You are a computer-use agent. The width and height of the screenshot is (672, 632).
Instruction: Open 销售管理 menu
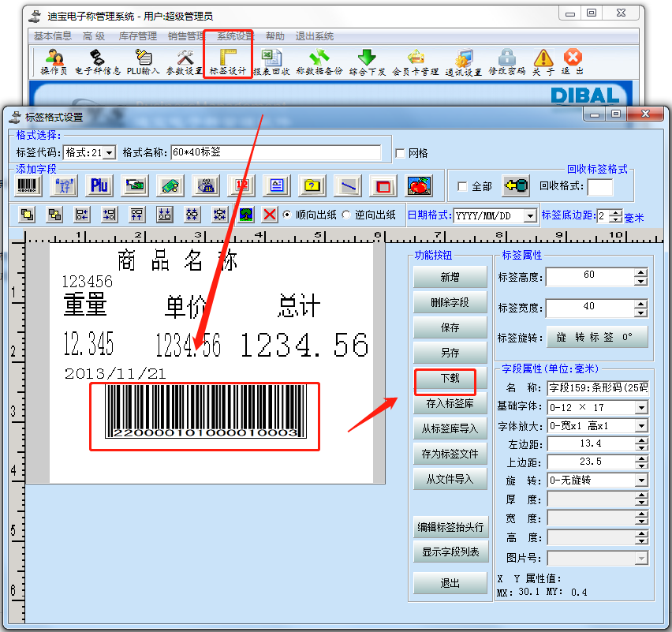click(x=185, y=36)
